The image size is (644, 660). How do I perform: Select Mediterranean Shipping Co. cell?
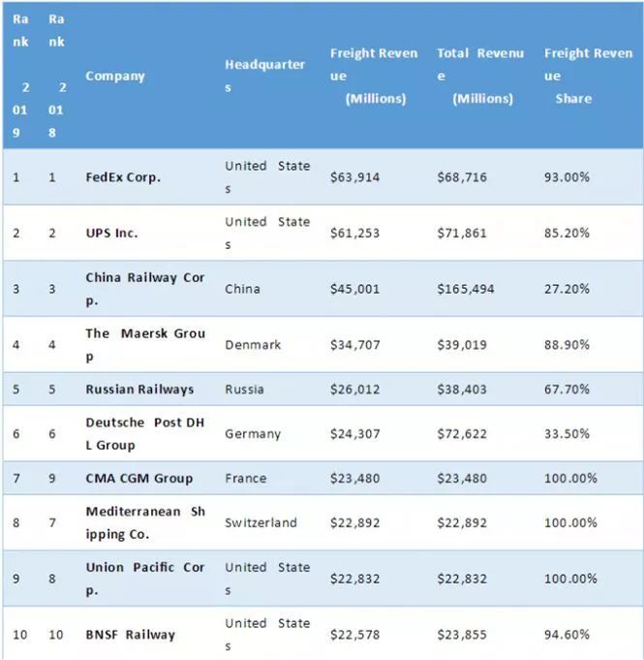tap(145, 523)
